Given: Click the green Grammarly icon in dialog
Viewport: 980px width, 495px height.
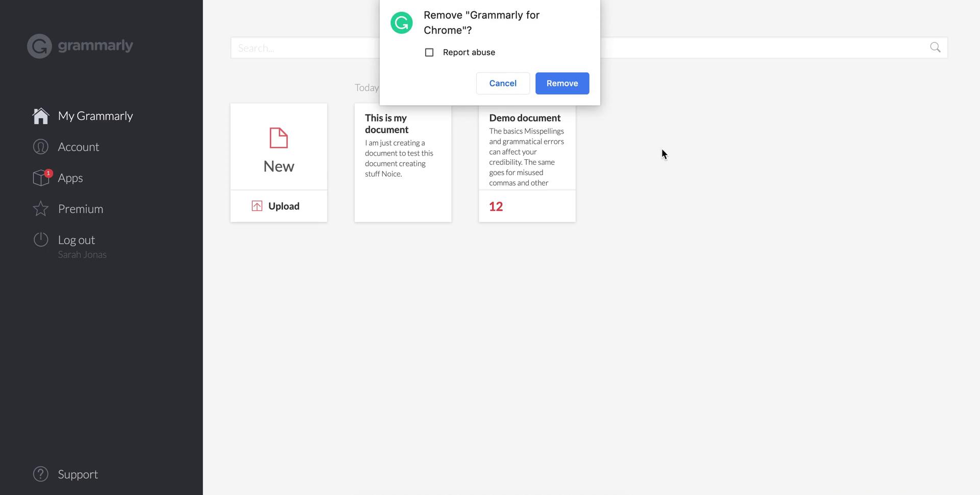Looking at the screenshot, I should point(402,23).
